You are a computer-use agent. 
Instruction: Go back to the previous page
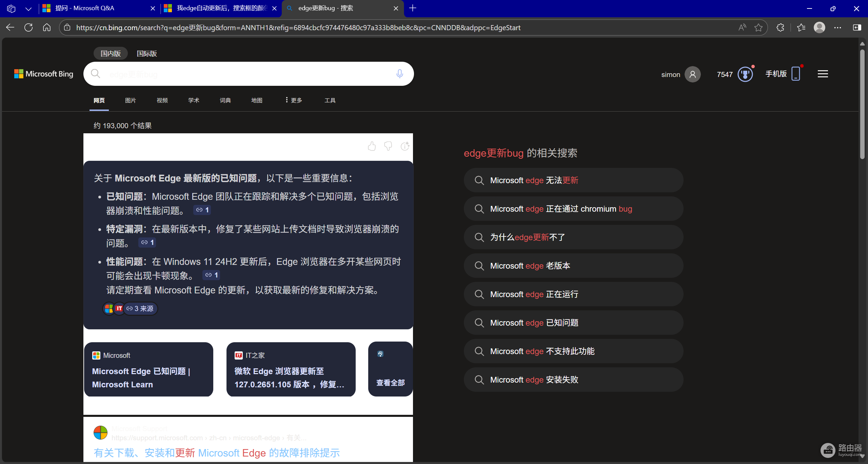tap(10, 27)
